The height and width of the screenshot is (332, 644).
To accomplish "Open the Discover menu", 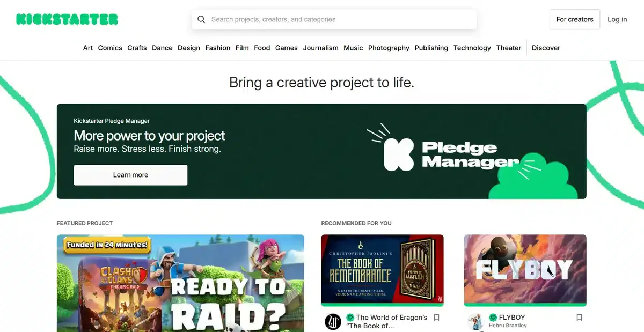I will point(545,48).
